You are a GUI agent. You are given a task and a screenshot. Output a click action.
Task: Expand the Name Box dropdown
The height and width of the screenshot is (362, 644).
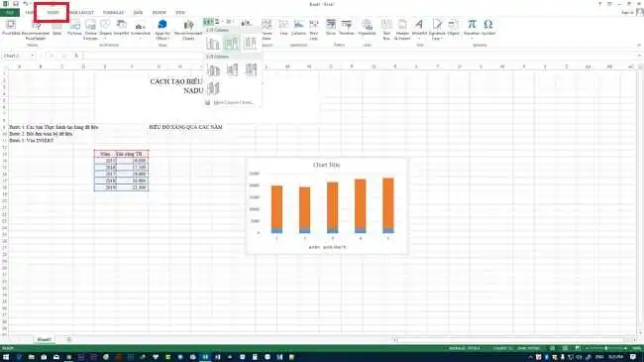[32, 56]
